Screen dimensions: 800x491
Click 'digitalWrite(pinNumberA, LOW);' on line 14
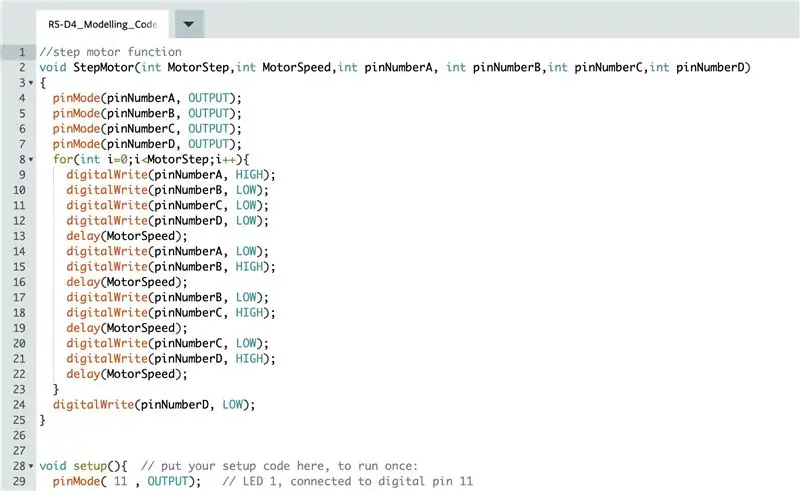coord(167,251)
